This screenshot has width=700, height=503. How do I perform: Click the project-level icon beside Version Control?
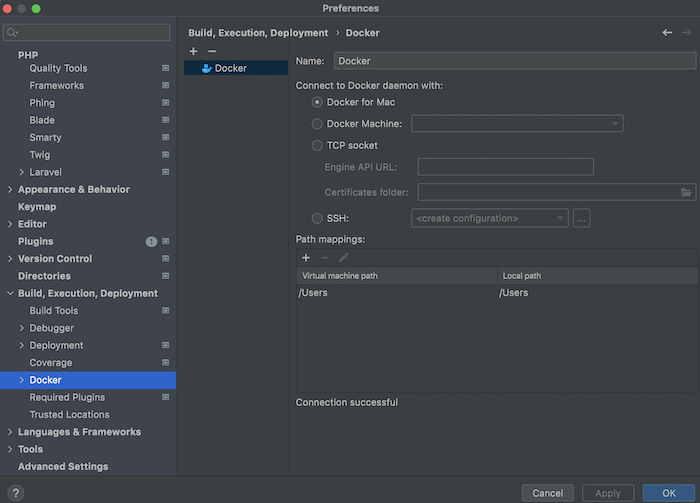pyautogui.click(x=166, y=258)
